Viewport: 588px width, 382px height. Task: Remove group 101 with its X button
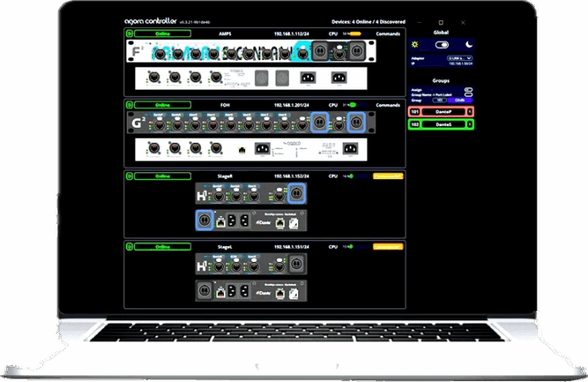[470, 112]
